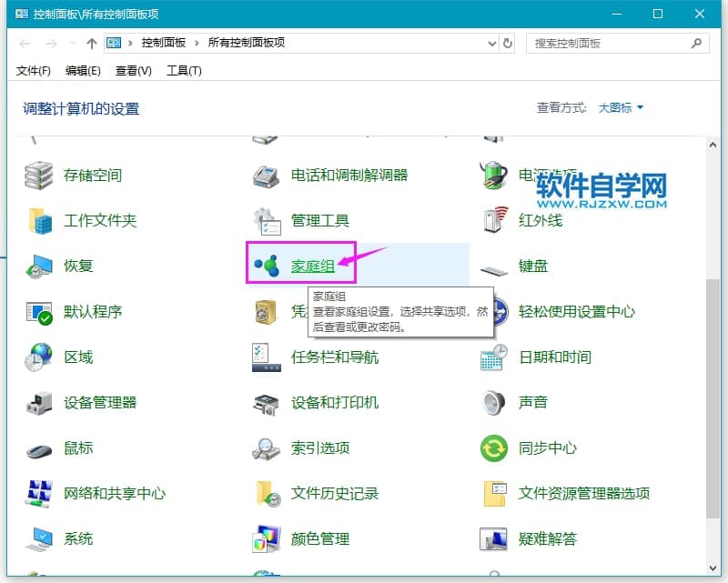Viewport: 728px width, 583px height.
Task: Click the 日期和时间 calendar icon
Action: click(493, 357)
